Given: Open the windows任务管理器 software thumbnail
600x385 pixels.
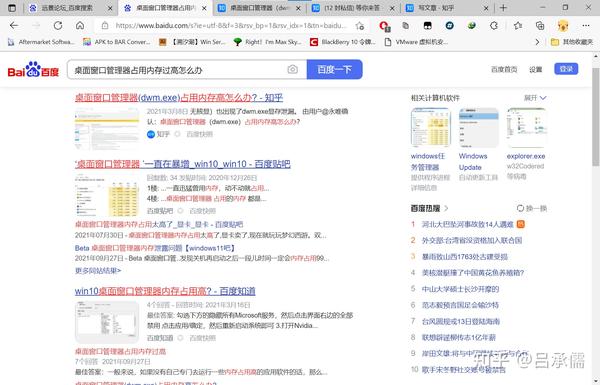Looking at the screenshot, I should click(430, 127).
